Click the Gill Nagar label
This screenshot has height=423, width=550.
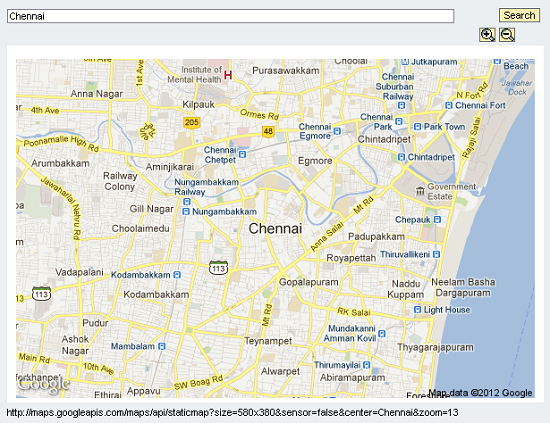coord(152,209)
